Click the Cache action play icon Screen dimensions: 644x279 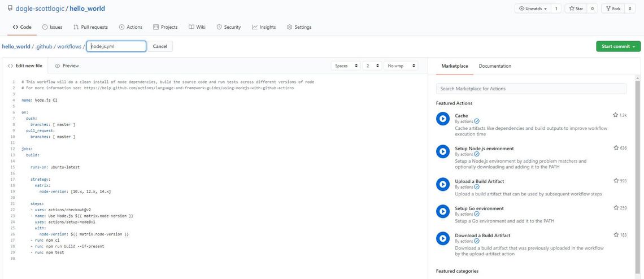[442, 119]
